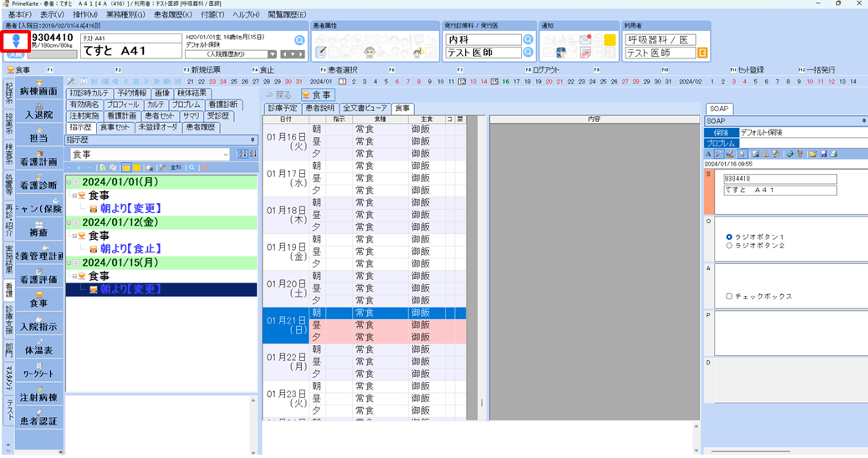Click the text 'A' icon in SOAP toolbar
Screen dimensions: 868x458
(708, 155)
